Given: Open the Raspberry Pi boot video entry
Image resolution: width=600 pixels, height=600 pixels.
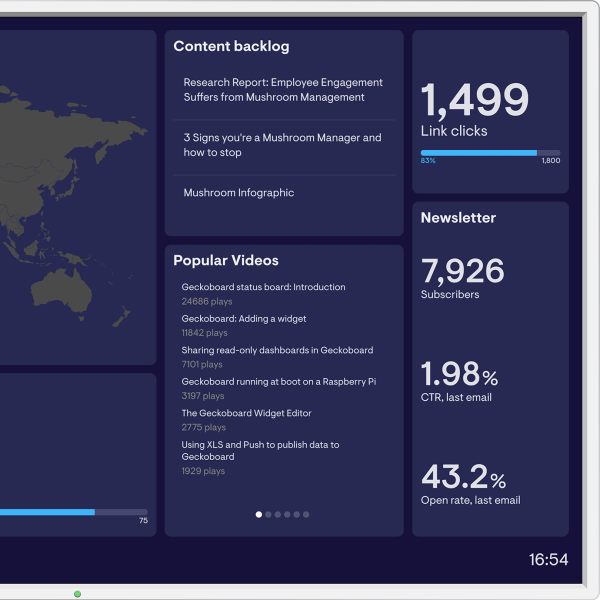Looking at the screenshot, I should [278, 382].
